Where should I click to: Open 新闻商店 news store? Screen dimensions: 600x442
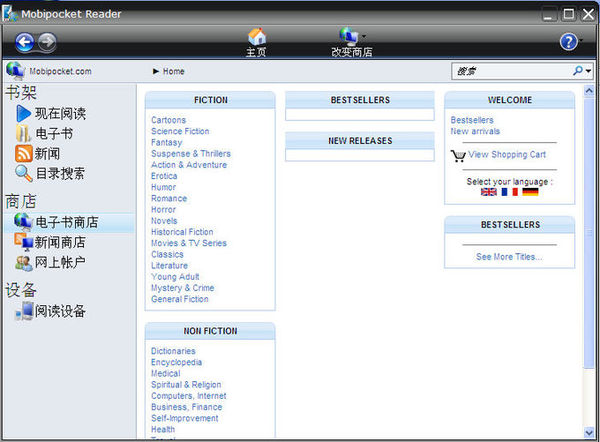coord(60,242)
